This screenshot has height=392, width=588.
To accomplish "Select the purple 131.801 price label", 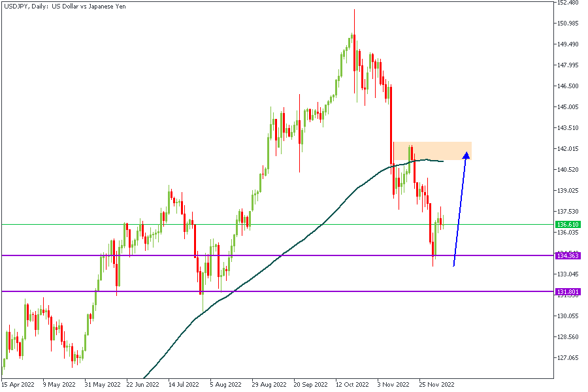I will 567,291.
